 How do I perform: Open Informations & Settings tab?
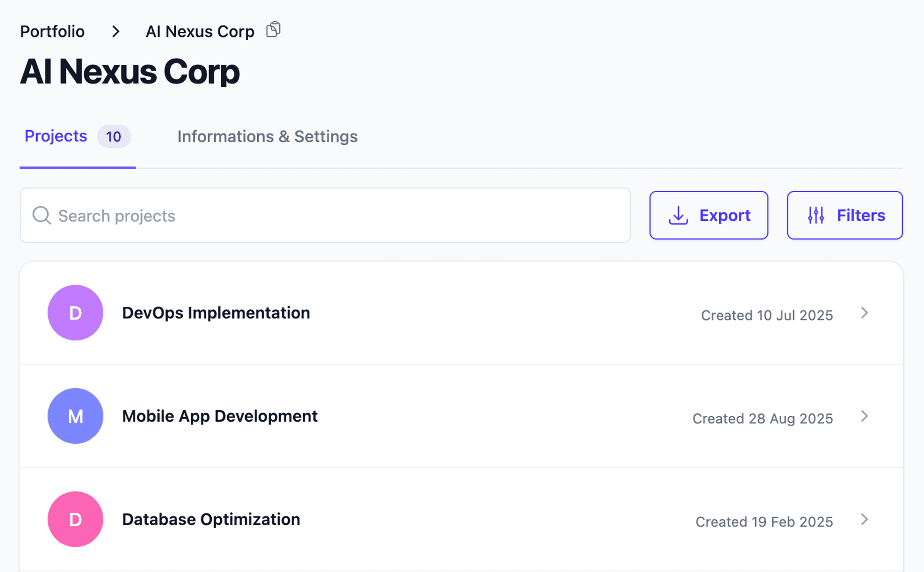tap(267, 137)
